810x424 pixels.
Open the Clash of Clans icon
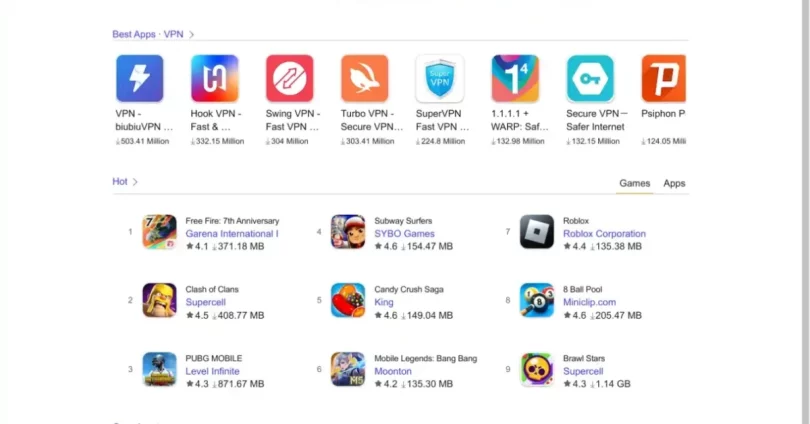point(159,300)
